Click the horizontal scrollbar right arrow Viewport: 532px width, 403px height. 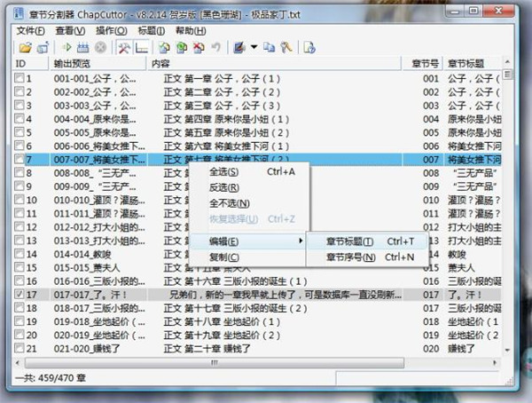point(495,362)
